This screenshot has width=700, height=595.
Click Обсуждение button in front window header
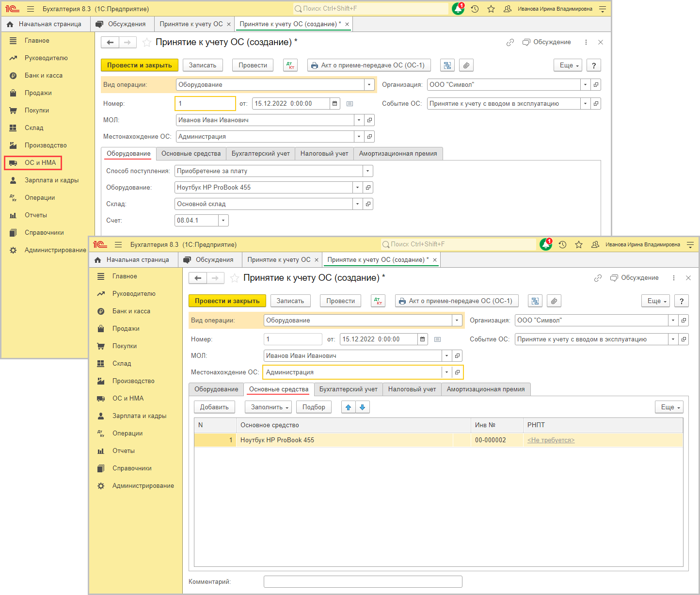tap(634, 278)
